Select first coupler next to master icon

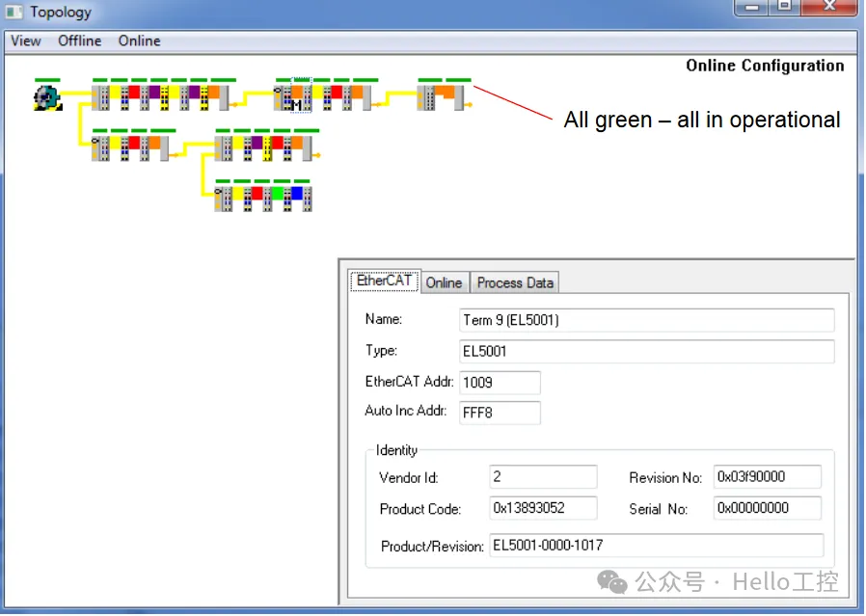tap(99, 96)
